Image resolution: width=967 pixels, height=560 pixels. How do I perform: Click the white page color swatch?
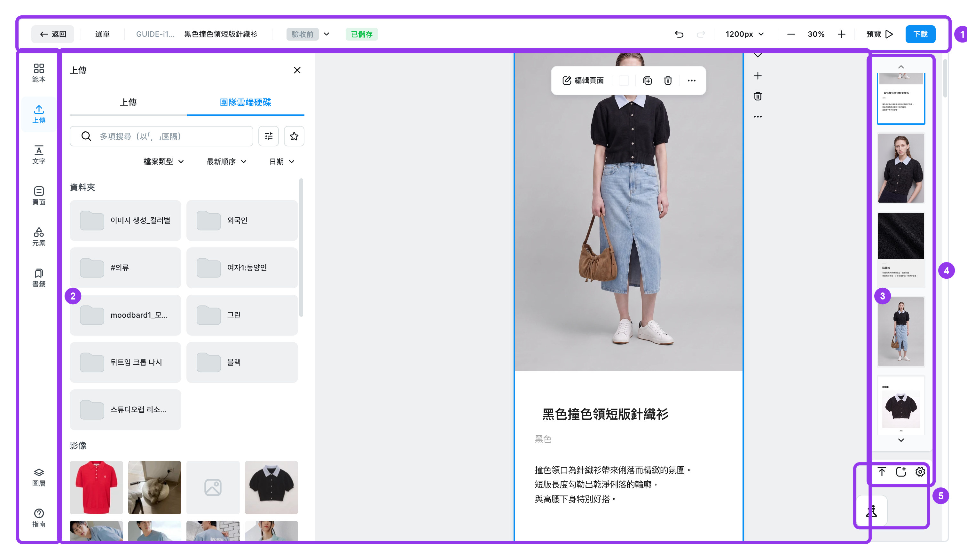pyautogui.click(x=624, y=81)
